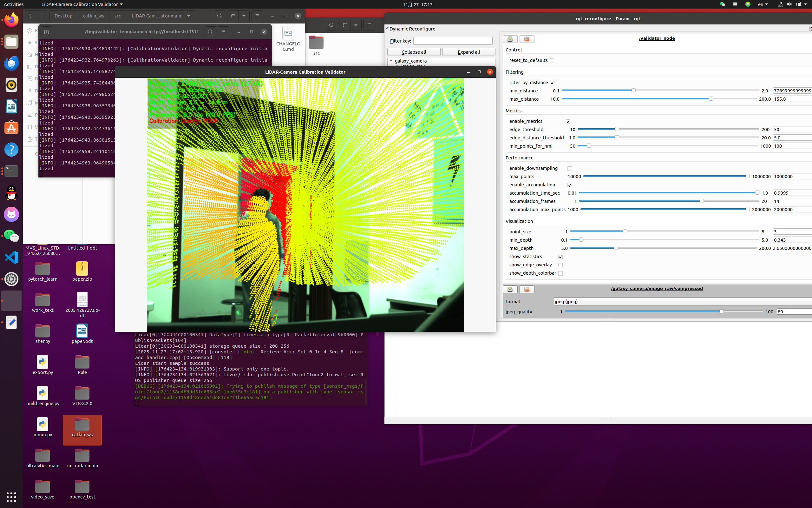Select catkin_ws path breadcrumb
812x508 pixels.
(93, 16)
